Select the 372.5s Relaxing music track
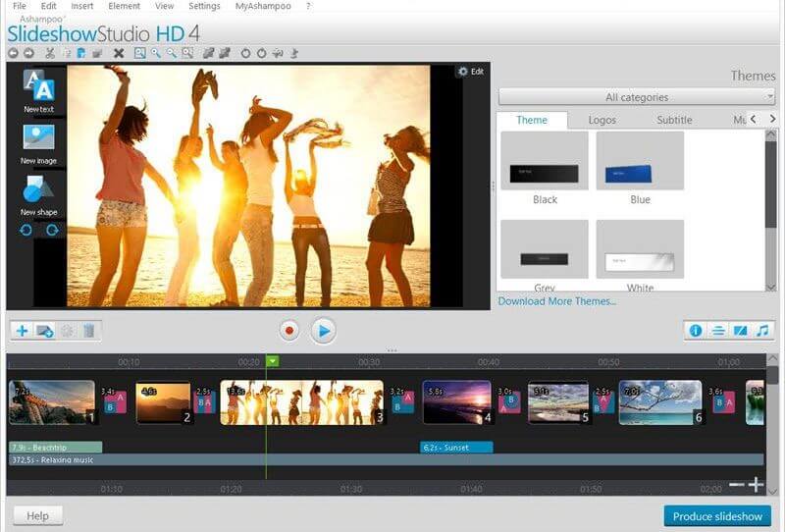785x532 pixels. (x=386, y=459)
